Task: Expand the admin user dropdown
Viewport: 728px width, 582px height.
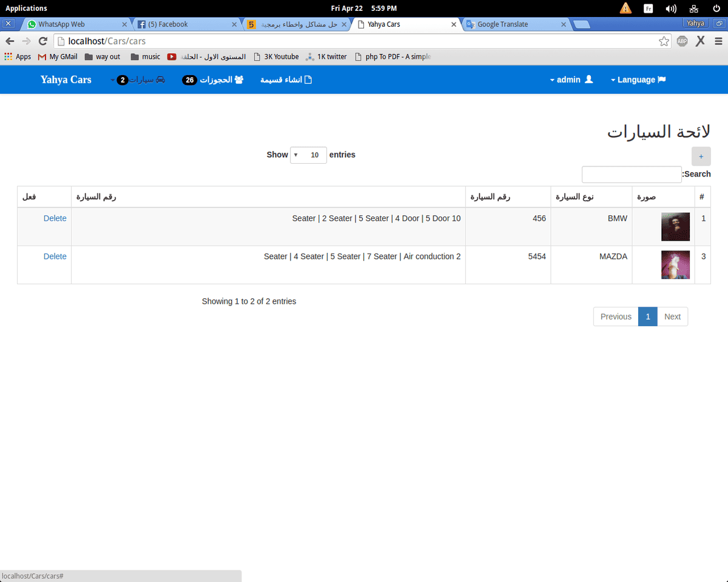Action: 571,80
